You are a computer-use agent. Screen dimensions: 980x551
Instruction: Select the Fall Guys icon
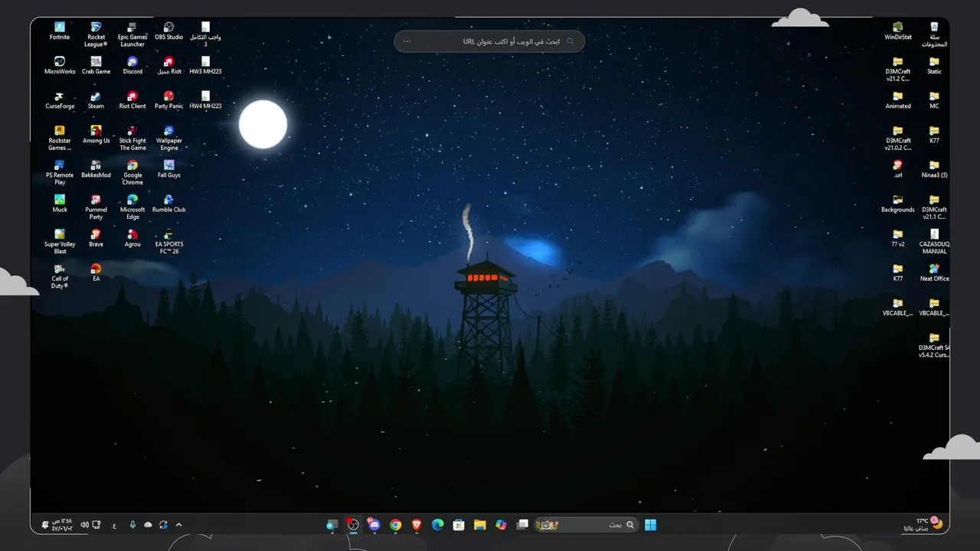168,169
